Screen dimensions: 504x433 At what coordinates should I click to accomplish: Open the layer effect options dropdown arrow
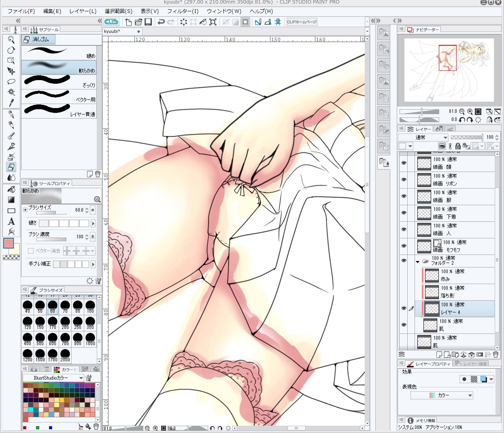491,379
